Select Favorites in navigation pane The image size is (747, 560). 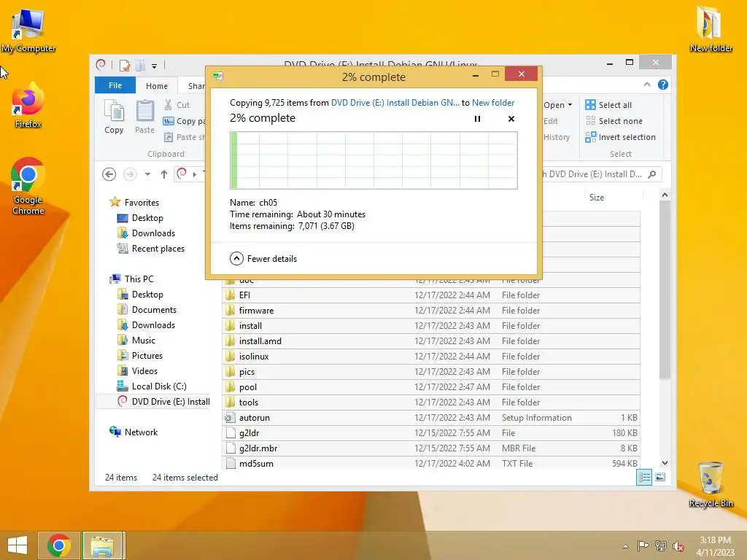[x=134, y=203]
